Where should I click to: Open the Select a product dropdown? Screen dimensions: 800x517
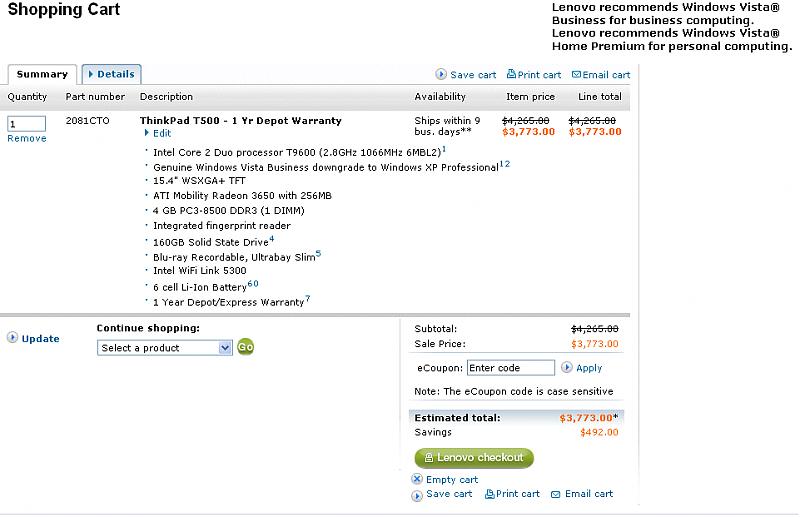coord(165,348)
